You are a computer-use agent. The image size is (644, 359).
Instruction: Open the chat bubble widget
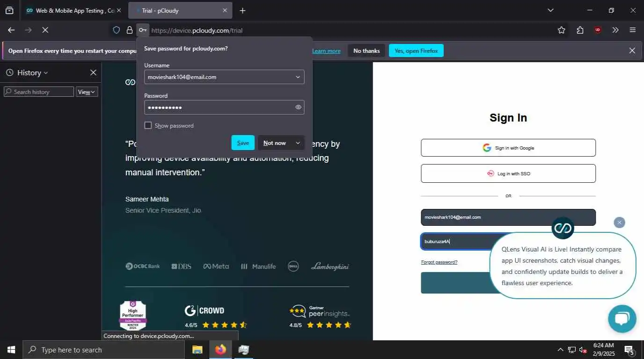[622, 319]
